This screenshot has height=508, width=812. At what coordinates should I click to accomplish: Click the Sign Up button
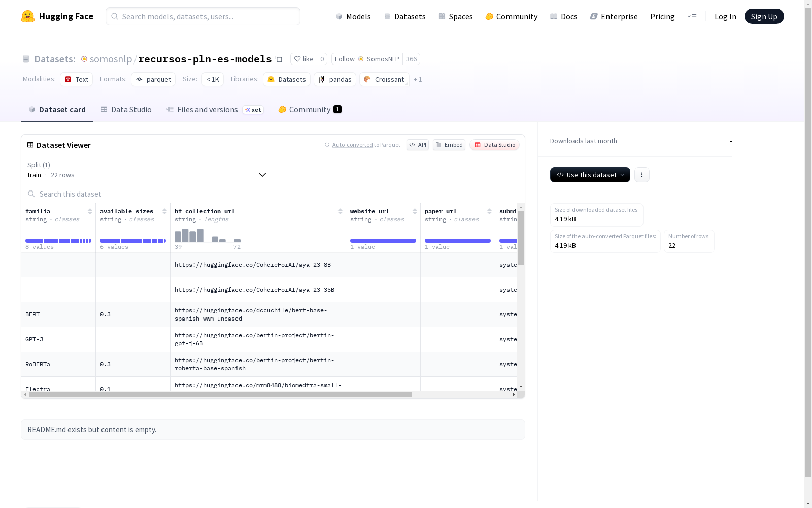(x=764, y=16)
